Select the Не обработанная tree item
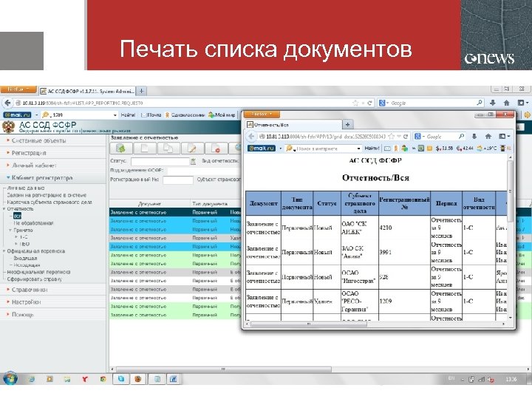The width and height of the screenshot is (532, 399). tap(33, 223)
